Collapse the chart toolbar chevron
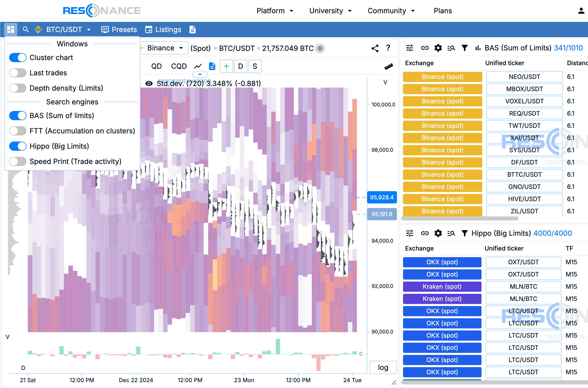 point(200,74)
